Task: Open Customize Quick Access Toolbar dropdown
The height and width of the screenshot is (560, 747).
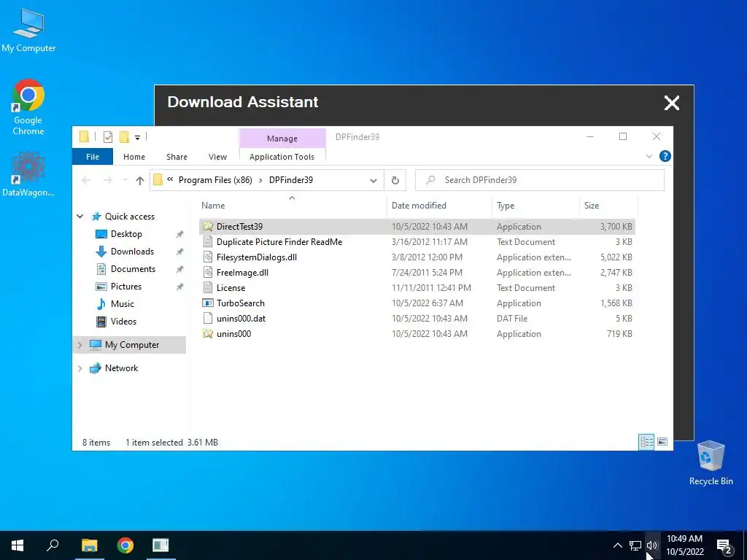Action: click(137, 138)
